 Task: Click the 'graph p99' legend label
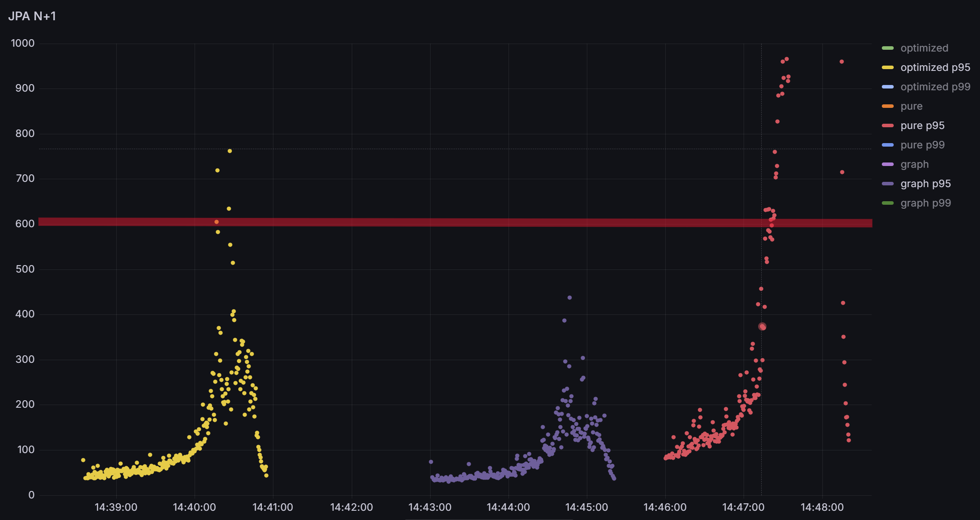pos(925,203)
